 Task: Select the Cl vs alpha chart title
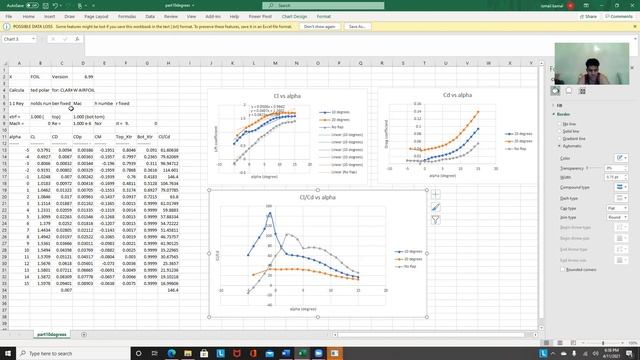287,96
